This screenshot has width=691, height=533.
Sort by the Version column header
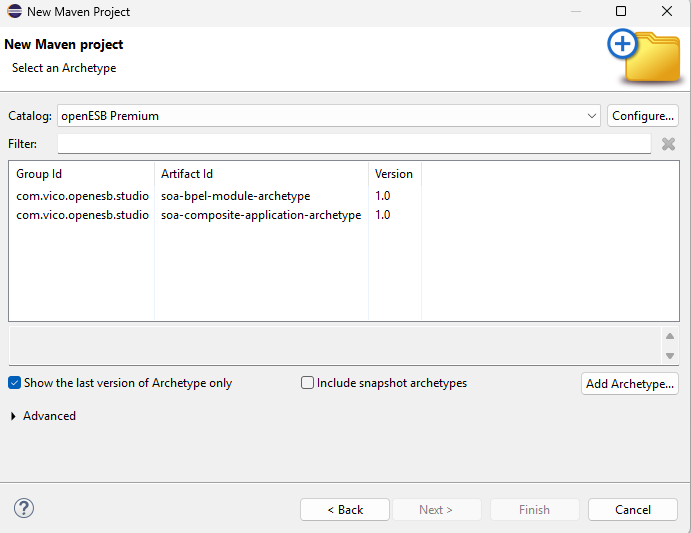395,174
